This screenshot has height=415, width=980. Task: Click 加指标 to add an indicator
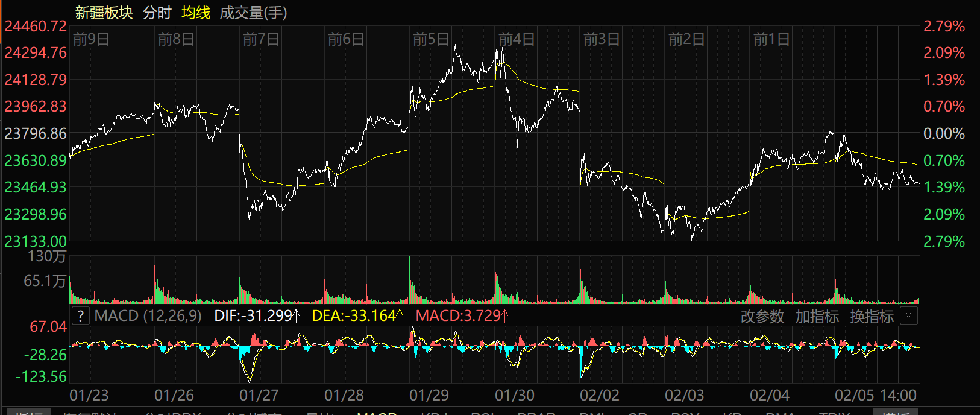(817, 316)
